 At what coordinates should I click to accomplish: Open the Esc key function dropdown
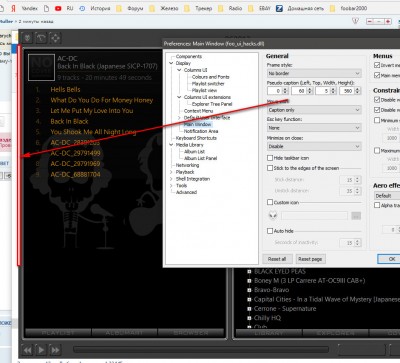coord(314,128)
